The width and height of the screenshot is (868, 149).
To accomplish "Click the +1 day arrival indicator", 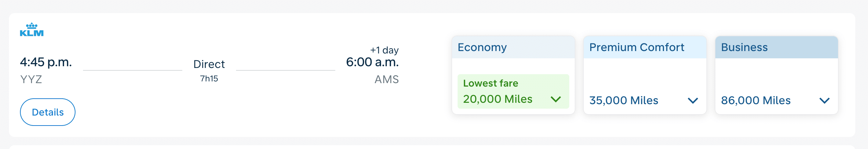I will tap(384, 50).
